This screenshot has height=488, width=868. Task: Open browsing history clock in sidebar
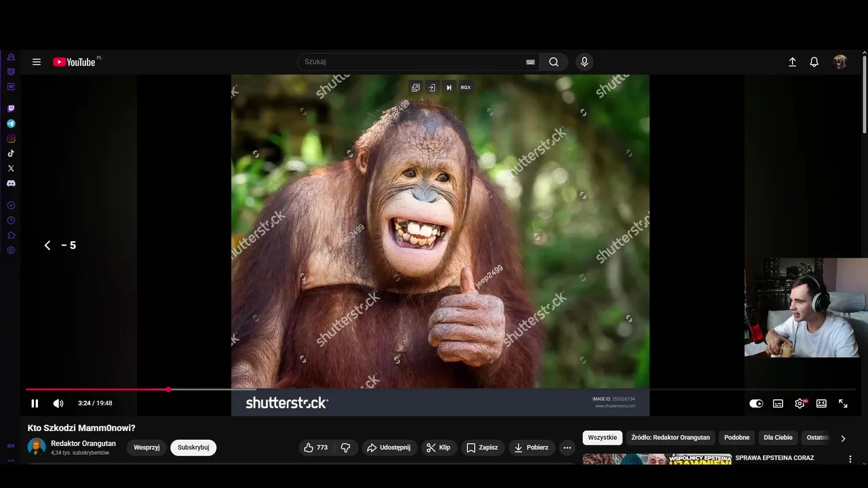(11, 220)
